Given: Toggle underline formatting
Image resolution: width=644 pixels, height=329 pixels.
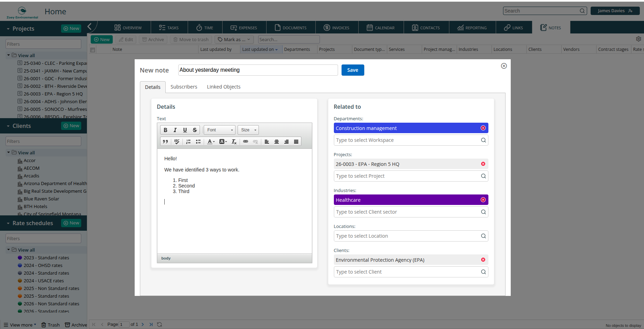Looking at the screenshot, I should tap(185, 130).
